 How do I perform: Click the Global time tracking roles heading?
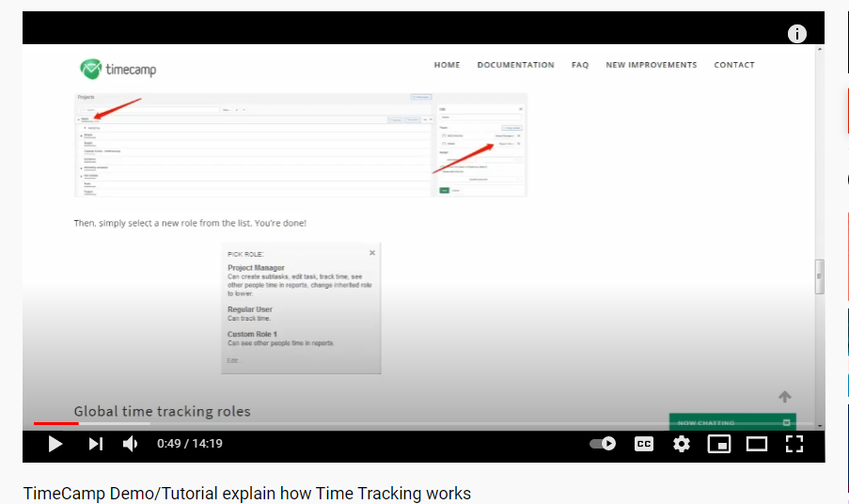(x=162, y=412)
